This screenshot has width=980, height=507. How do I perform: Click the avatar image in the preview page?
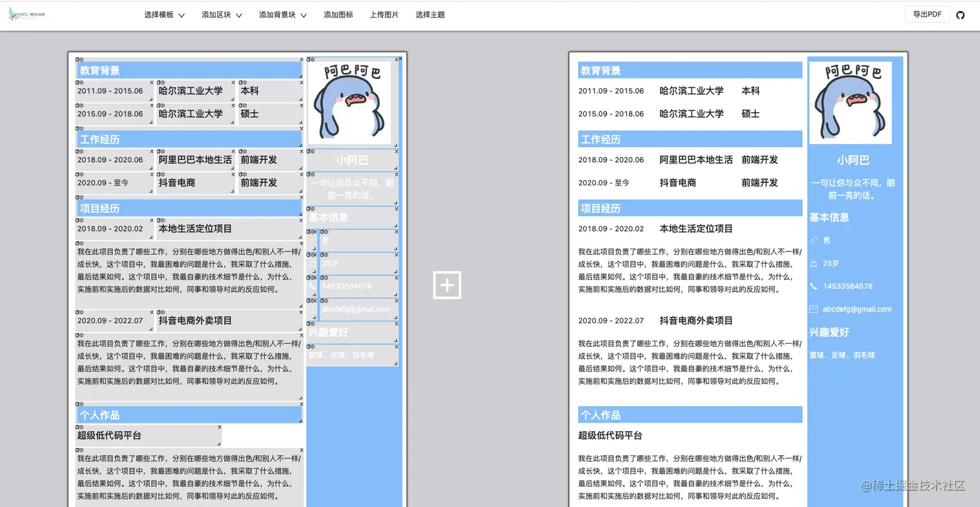tap(850, 102)
